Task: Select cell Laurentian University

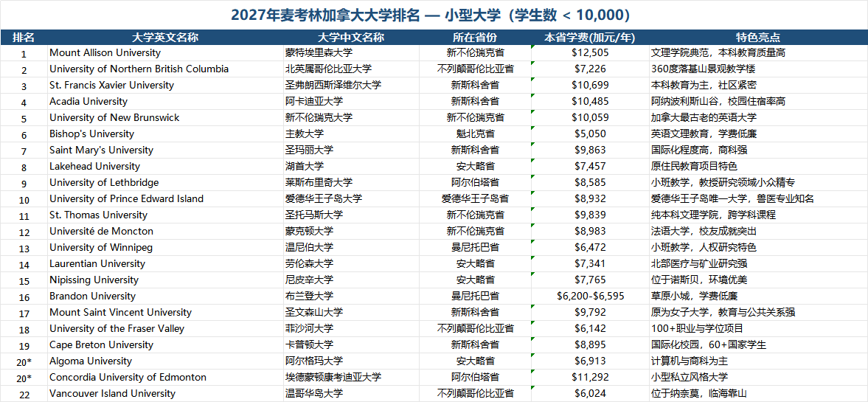Action: coord(165,263)
